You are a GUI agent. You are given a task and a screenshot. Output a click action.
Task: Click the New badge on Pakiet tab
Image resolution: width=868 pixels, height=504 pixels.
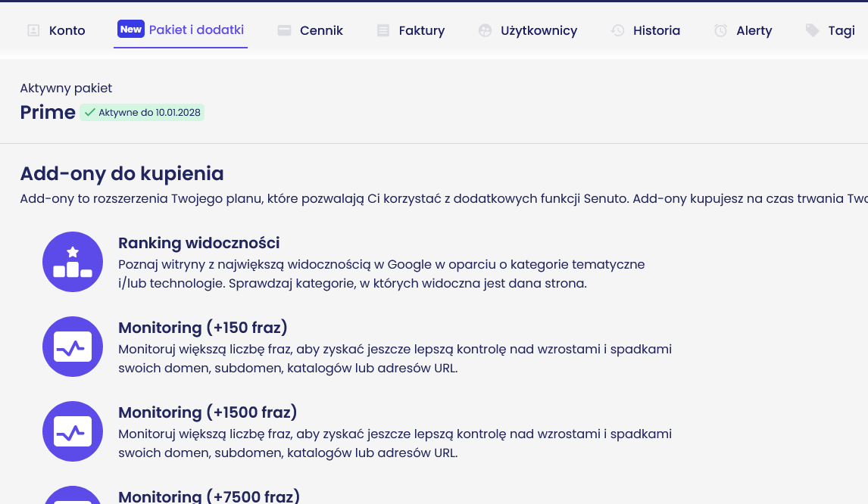point(131,30)
